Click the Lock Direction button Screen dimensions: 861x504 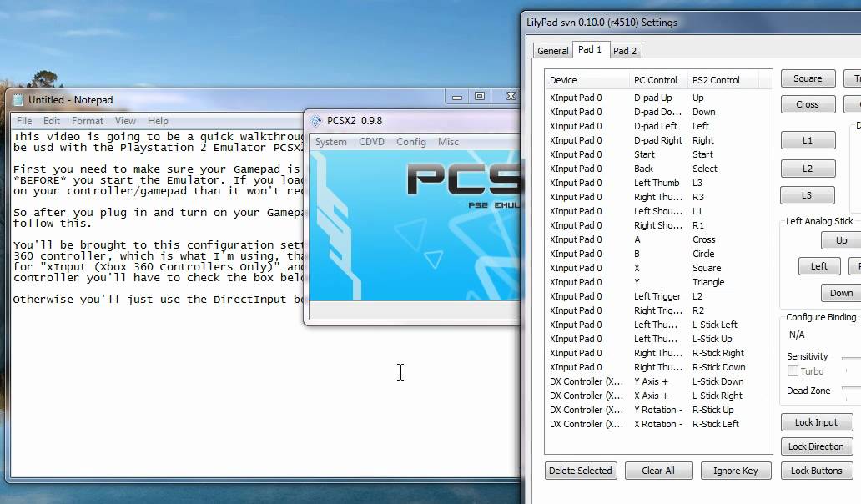[817, 446]
